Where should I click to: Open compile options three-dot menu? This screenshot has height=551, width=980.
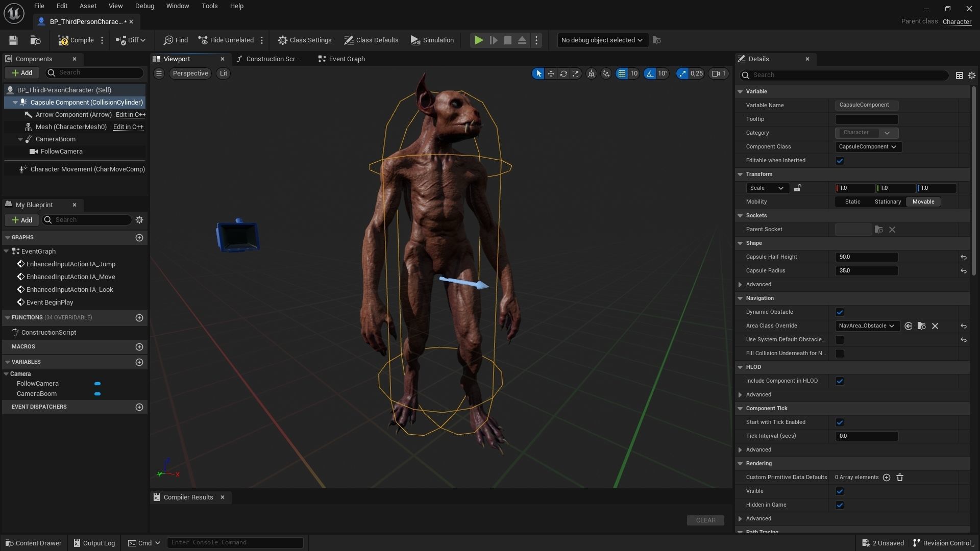pyautogui.click(x=102, y=40)
